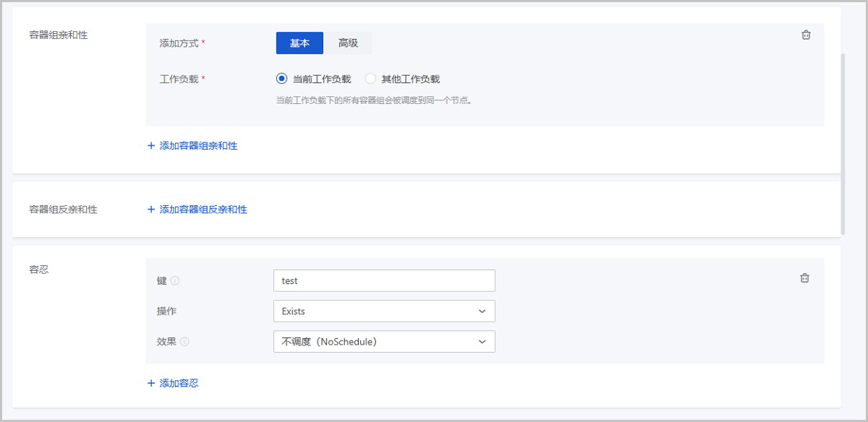
Task: Delete the test toleration with trash icon
Action: [804, 278]
